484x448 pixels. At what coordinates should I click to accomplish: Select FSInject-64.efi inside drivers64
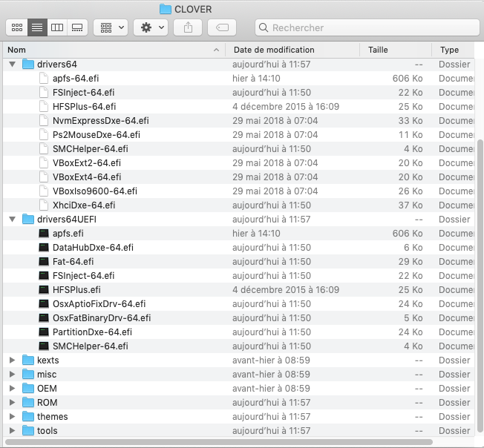pos(84,93)
